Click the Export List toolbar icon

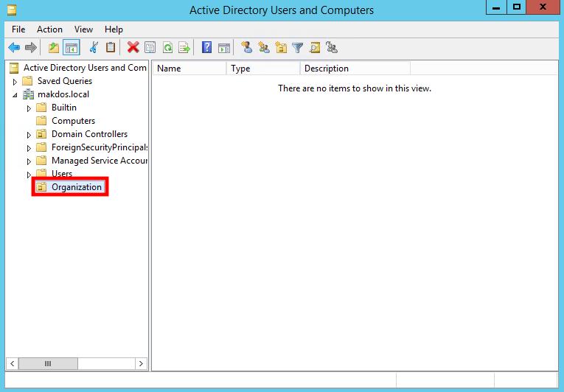(184, 47)
